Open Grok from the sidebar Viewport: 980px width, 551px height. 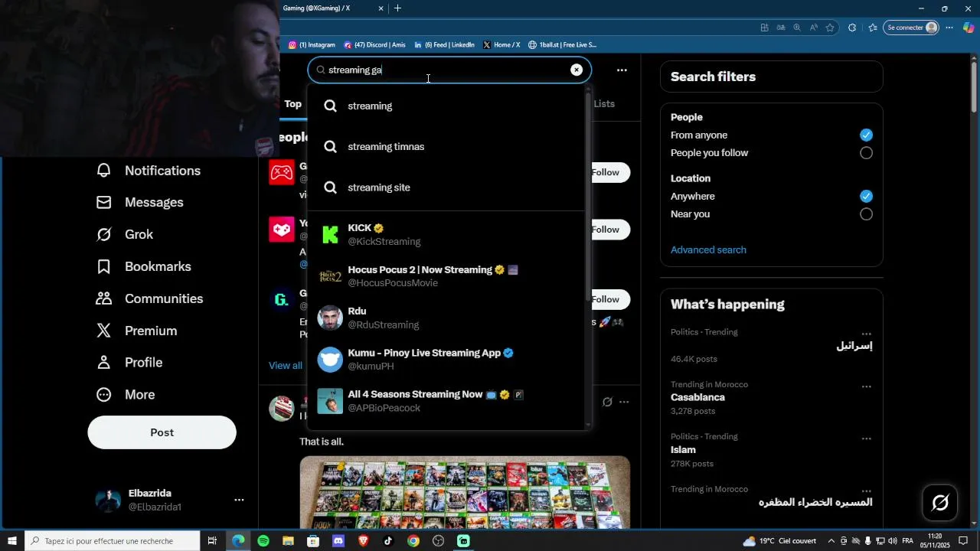125,234
